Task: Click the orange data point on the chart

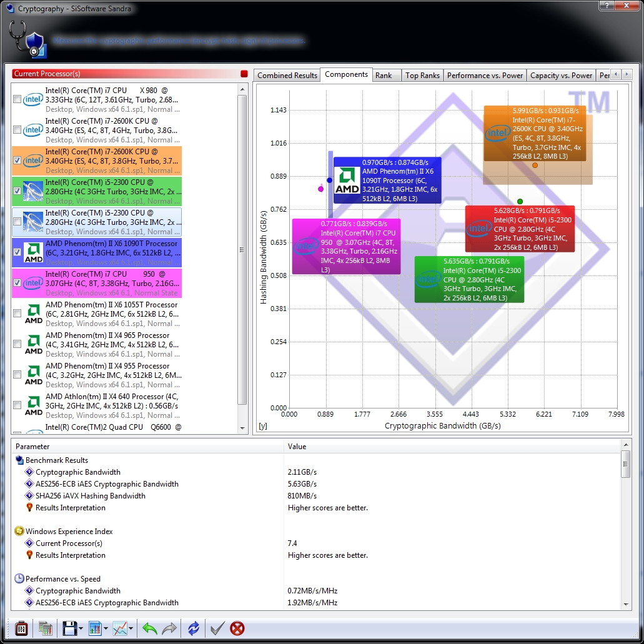Action: click(535, 165)
